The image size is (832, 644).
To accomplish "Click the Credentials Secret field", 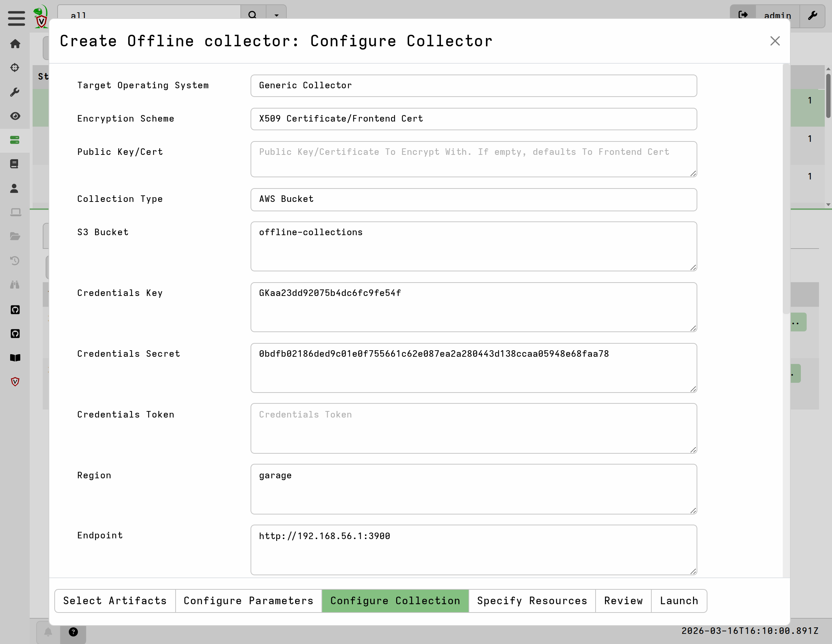I will (474, 368).
